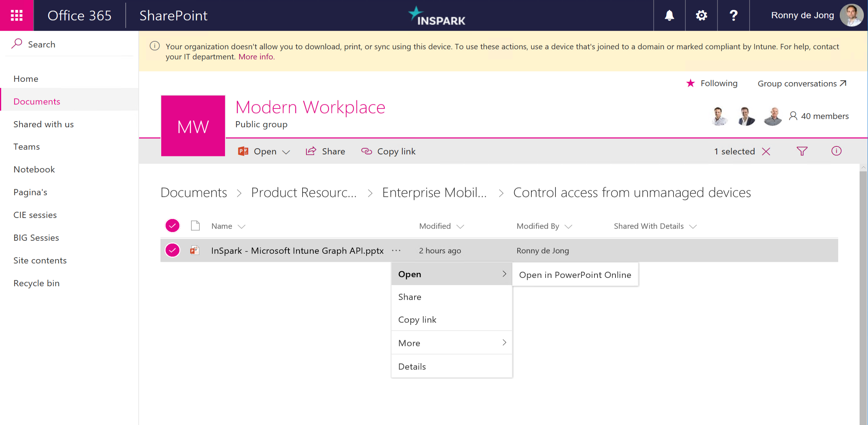The height and width of the screenshot is (425, 868).
Task: Open the Office 365 app launcher waffle
Action: 16,15
